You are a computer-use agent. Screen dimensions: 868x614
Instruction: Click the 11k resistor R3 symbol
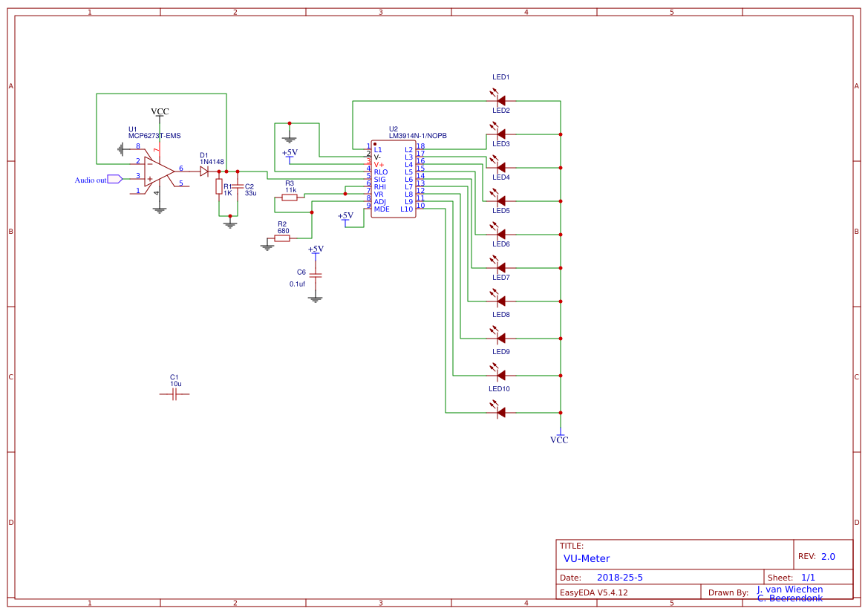click(x=290, y=198)
